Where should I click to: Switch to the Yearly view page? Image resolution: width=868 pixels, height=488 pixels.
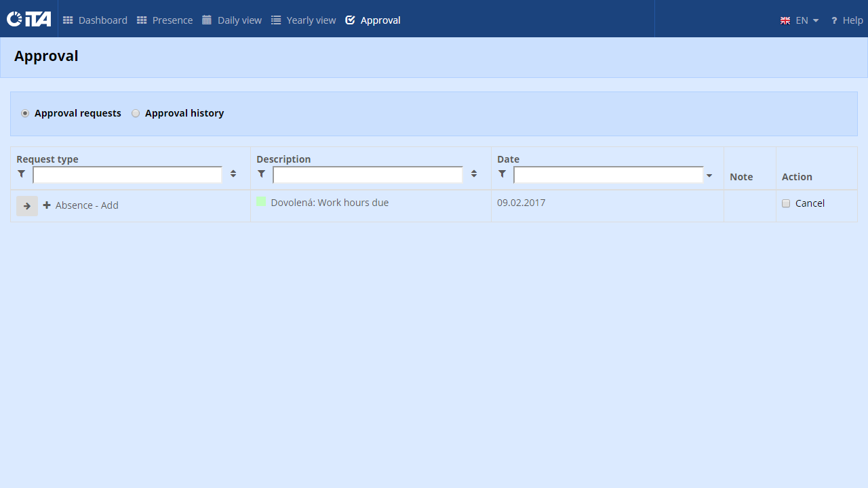304,20
